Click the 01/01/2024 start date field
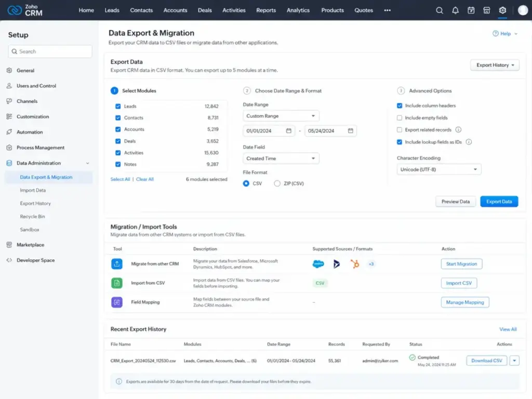The height and width of the screenshot is (399, 532). 269,130
